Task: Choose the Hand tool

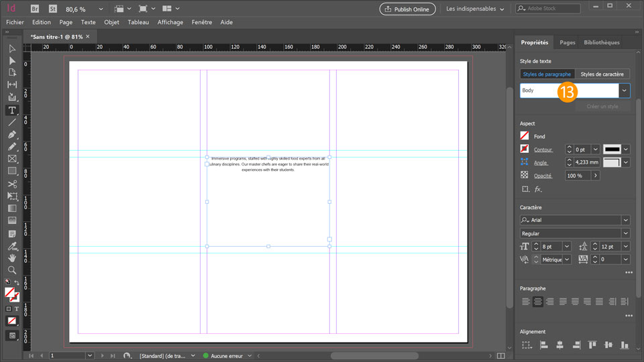Action: (12, 258)
